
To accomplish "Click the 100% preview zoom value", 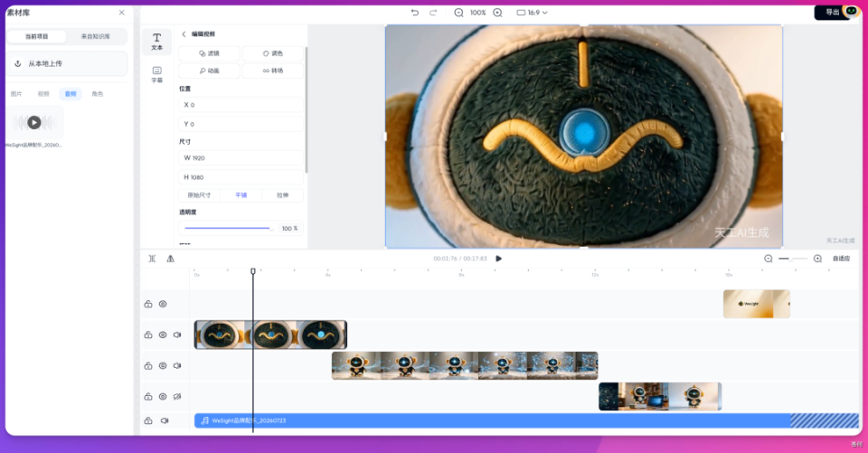I will point(478,12).
